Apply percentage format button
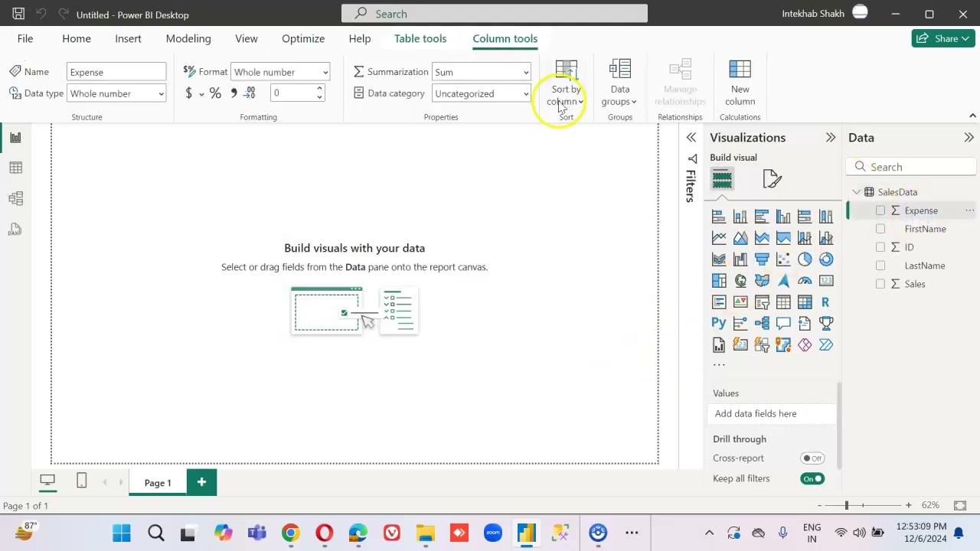 pyautogui.click(x=215, y=93)
